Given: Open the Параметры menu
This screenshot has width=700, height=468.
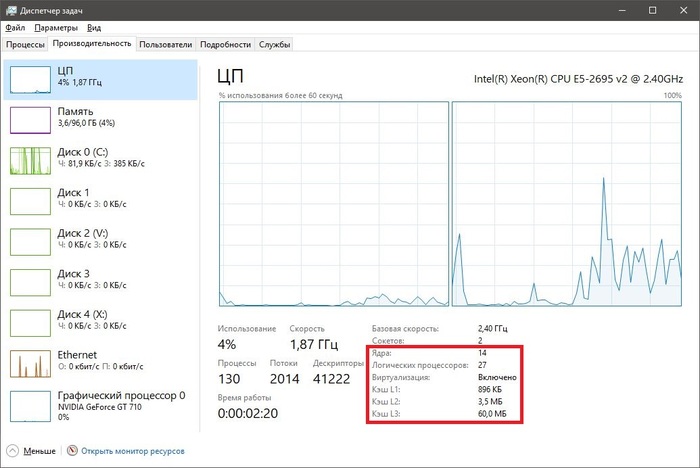Looking at the screenshot, I should pos(57,28).
